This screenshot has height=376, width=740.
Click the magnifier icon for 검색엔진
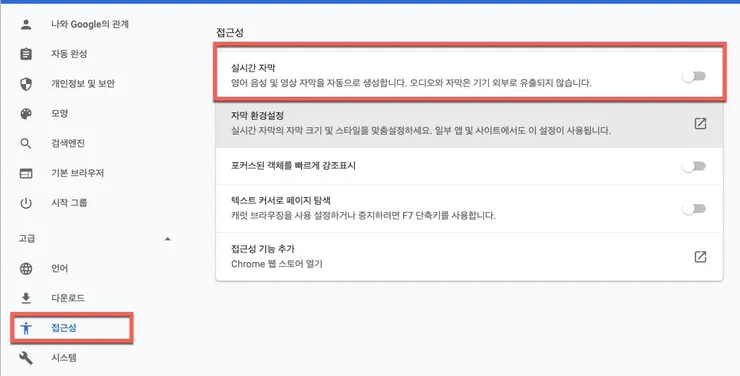26,143
